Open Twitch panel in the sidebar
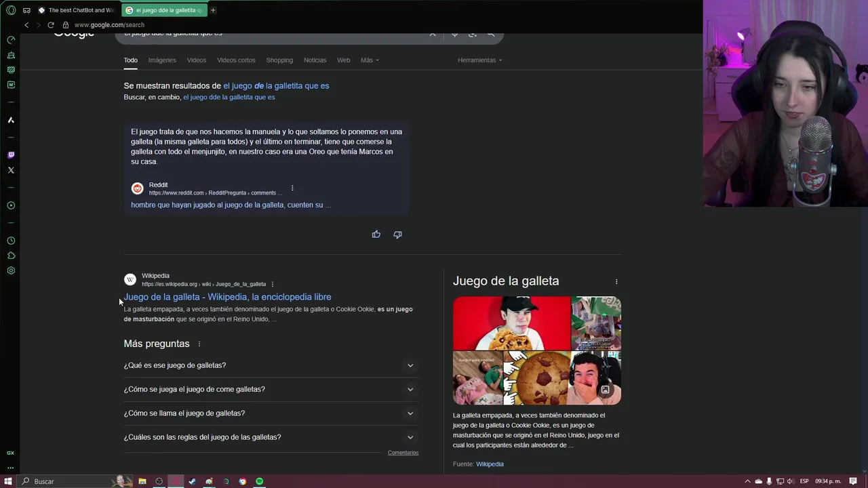Image resolution: width=868 pixels, height=488 pixels. [11, 155]
